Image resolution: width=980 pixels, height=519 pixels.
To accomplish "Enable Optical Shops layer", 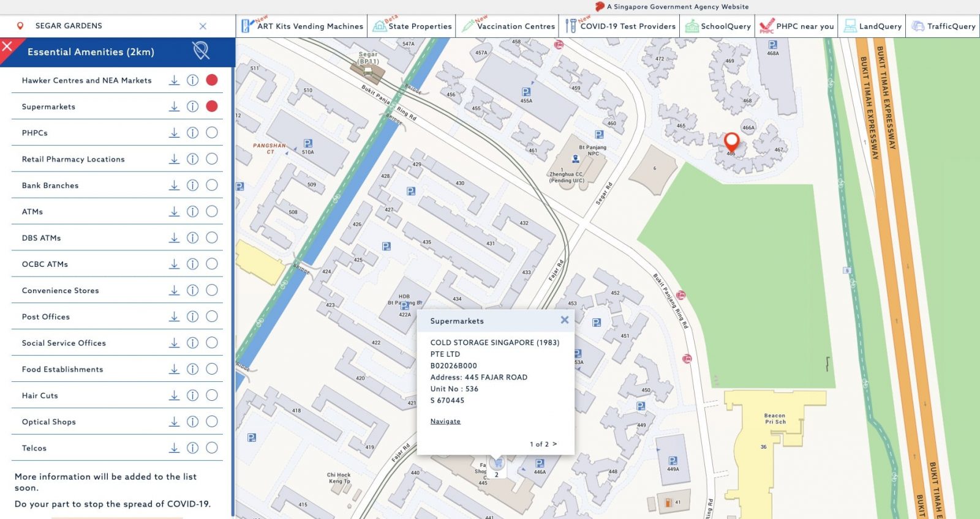I will [x=212, y=422].
